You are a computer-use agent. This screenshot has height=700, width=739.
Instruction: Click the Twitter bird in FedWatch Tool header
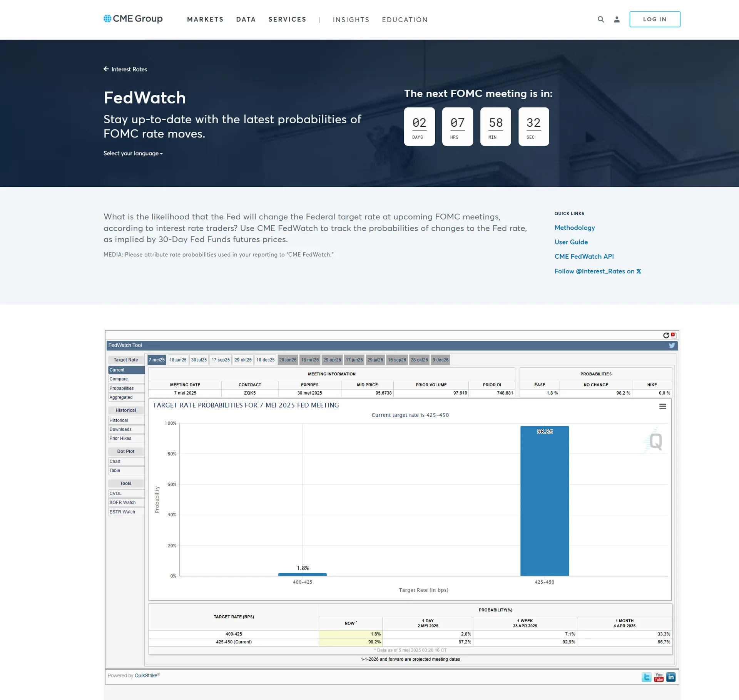click(672, 345)
